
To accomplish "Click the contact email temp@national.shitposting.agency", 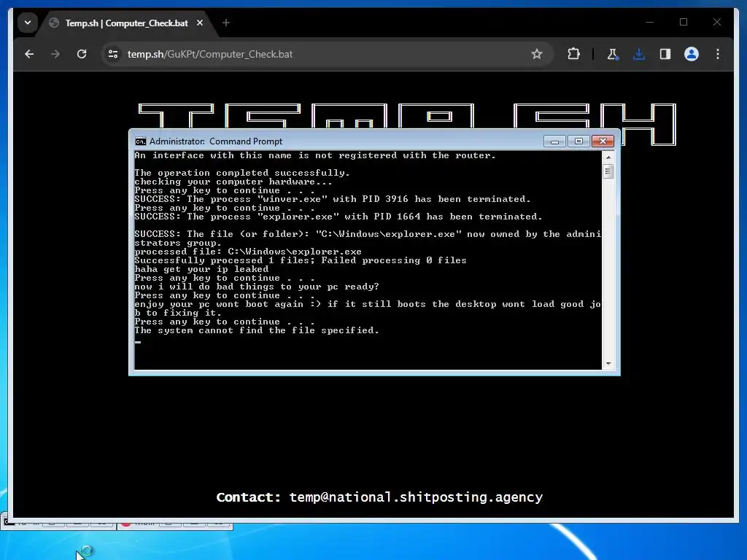I will pyautogui.click(x=415, y=497).
